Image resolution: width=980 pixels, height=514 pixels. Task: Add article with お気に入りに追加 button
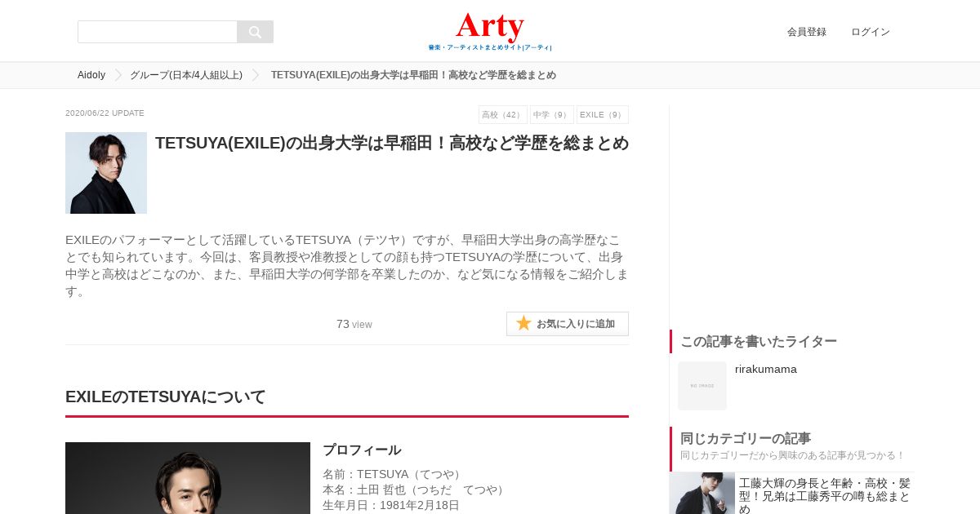568,324
